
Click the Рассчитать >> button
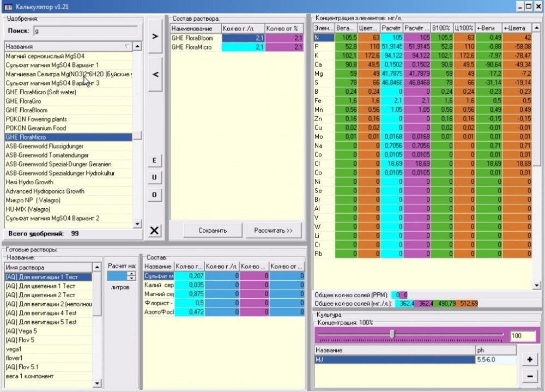[x=273, y=230]
